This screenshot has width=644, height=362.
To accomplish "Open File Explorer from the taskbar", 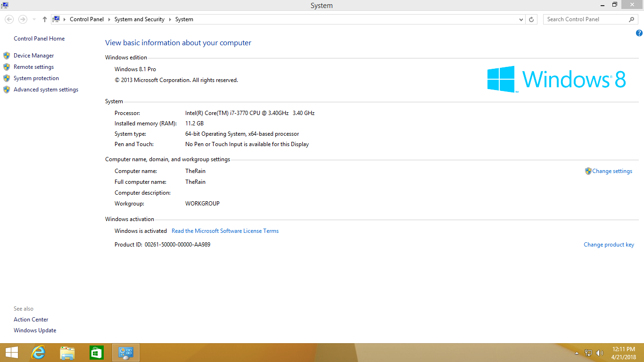I will click(67, 353).
